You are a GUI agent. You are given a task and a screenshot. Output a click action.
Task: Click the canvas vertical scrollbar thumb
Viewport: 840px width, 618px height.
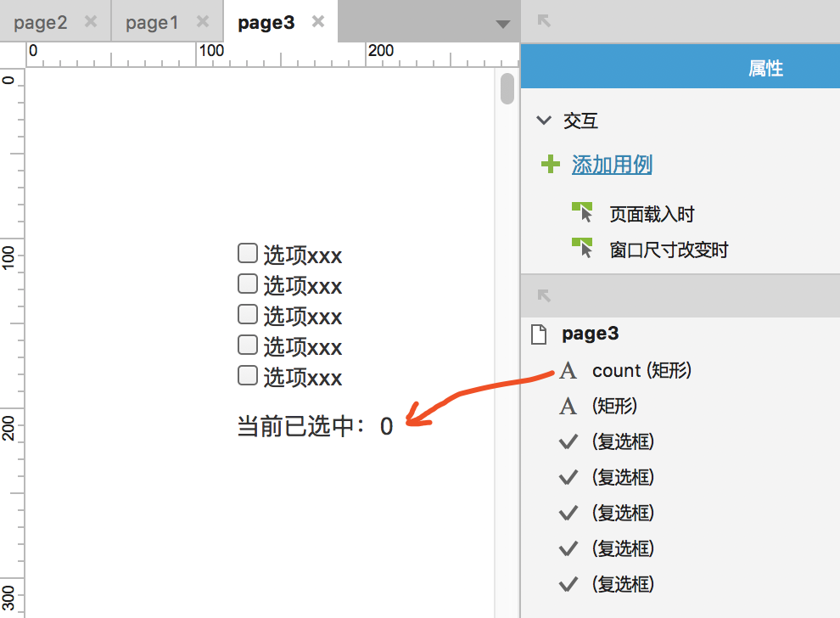[507, 88]
